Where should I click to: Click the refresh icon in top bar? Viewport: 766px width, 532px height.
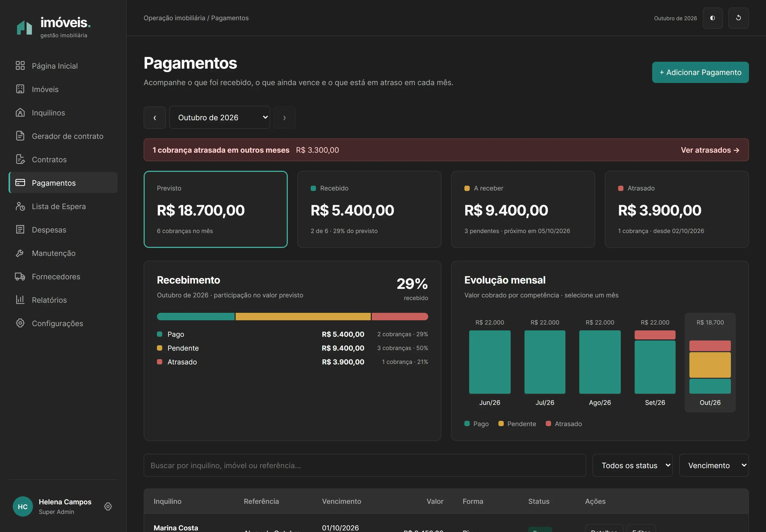(738, 18)
